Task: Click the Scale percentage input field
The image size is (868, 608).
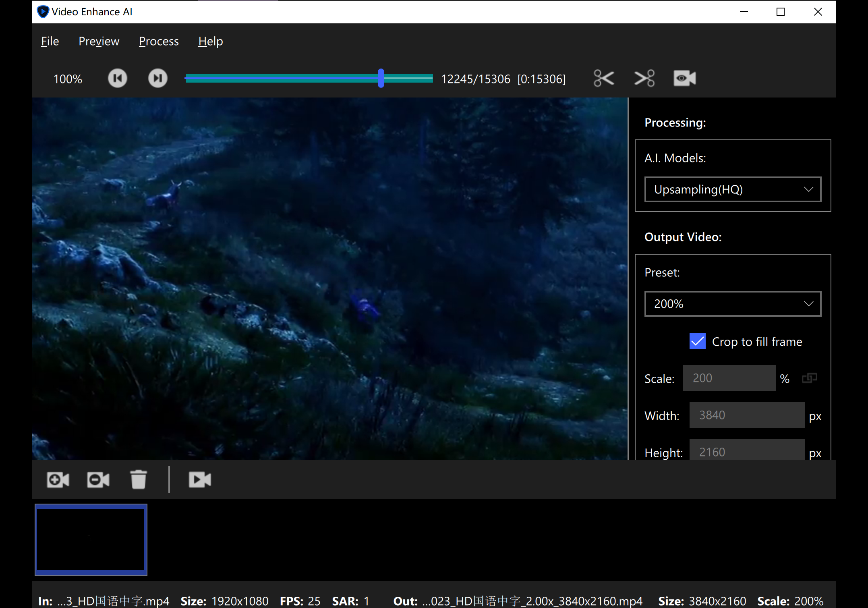Action: tap(729, 378)
